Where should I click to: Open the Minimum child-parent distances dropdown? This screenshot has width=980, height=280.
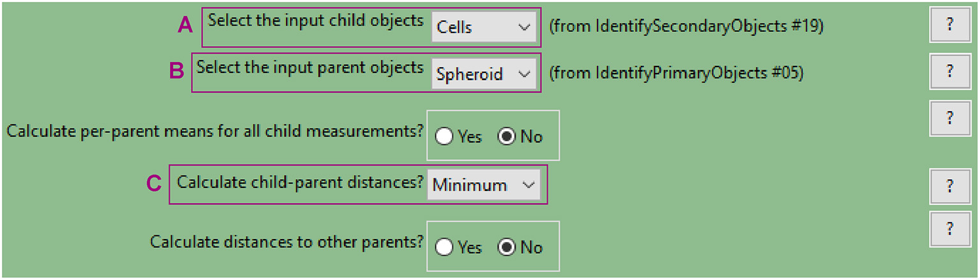pos(484,185)
